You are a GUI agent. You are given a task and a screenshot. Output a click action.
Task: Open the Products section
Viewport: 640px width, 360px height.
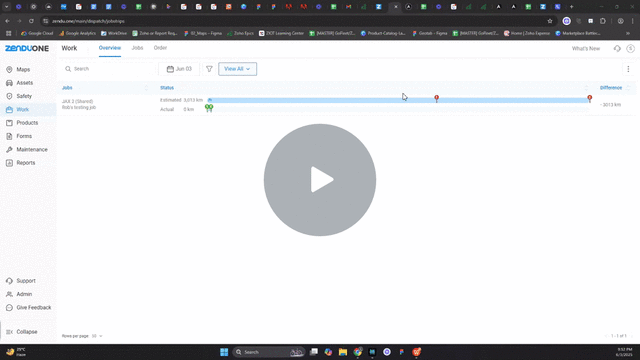[x=27, y=123]
